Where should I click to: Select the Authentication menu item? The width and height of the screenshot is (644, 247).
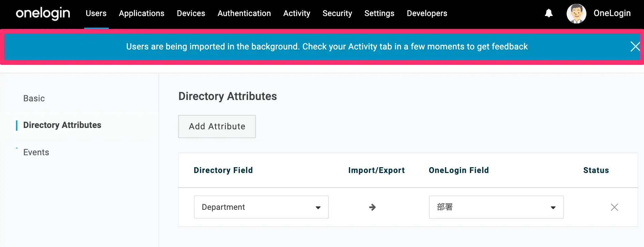tap(244, 13)
